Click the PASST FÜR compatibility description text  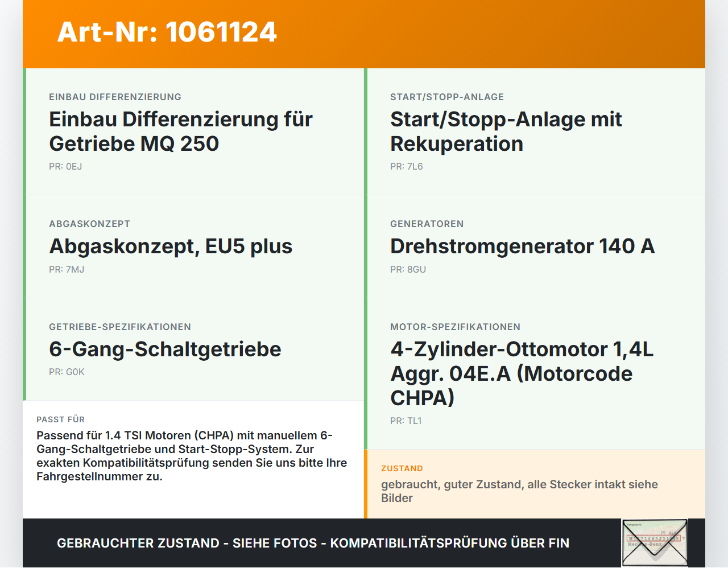[192, 456]
